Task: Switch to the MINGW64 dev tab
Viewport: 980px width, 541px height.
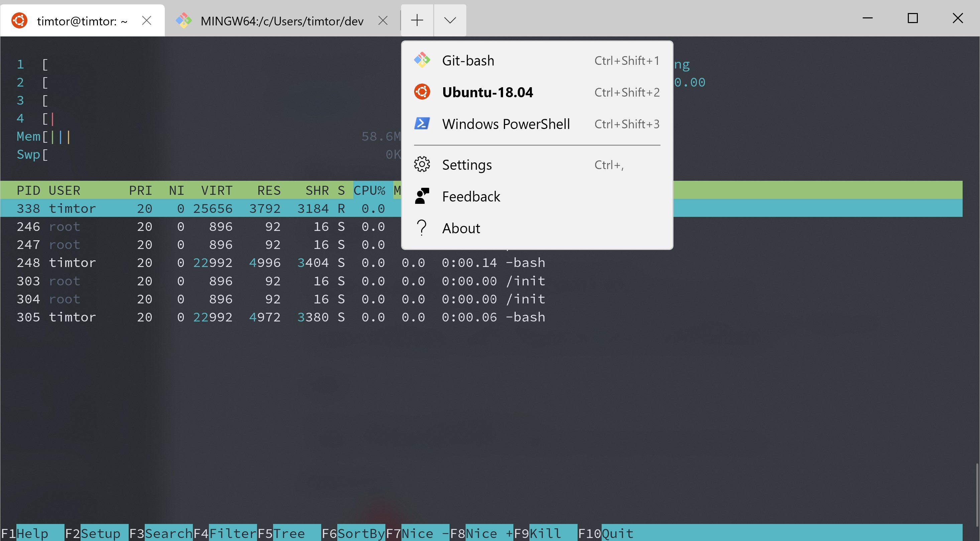Action: click(281, 21)
